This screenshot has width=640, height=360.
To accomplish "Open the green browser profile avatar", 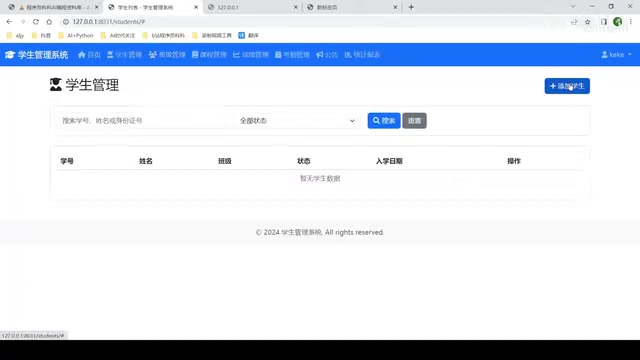I will pos(618,22).
